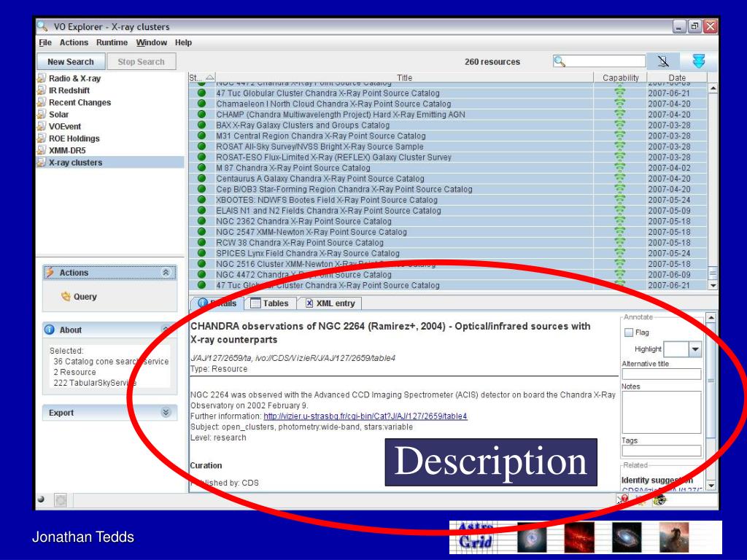Collapse the Actions panel using its chevron
The width and height of the screenshot is (747, 560).
pos(166,273)
